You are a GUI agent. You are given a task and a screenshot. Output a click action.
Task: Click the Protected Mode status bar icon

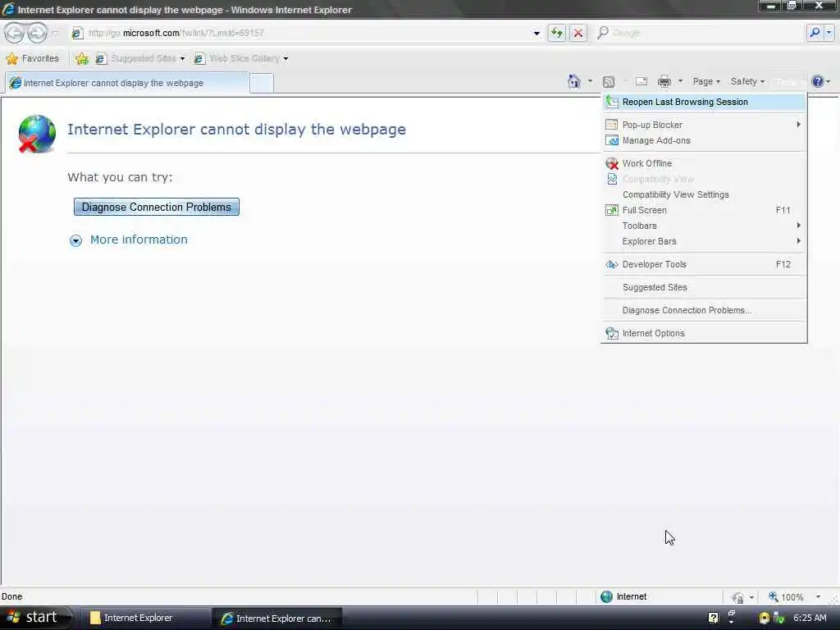[x=738, y=597]
